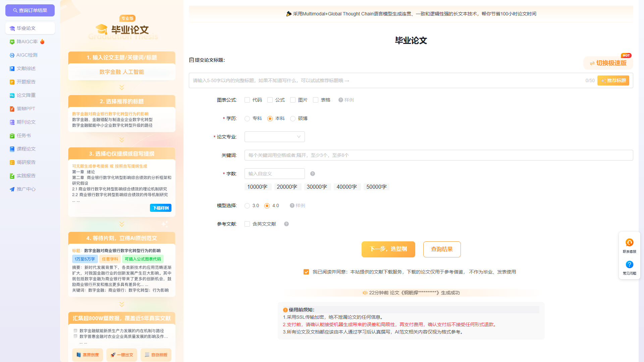This screenshot has height=362, width=644.
Task: Open the 论文专业 dropdown
Action: click(x=274, y=137)
